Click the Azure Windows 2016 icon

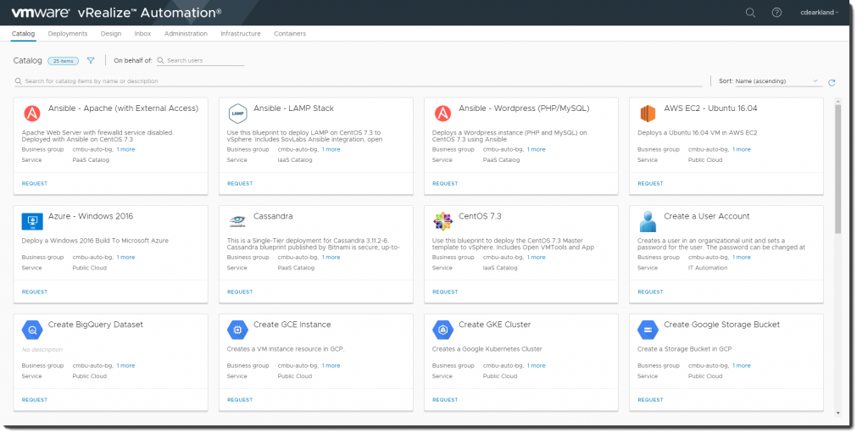tap(32, 221)
